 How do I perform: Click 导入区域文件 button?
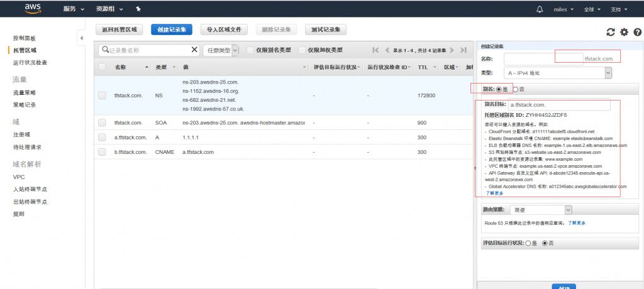(x=224, y=30)
